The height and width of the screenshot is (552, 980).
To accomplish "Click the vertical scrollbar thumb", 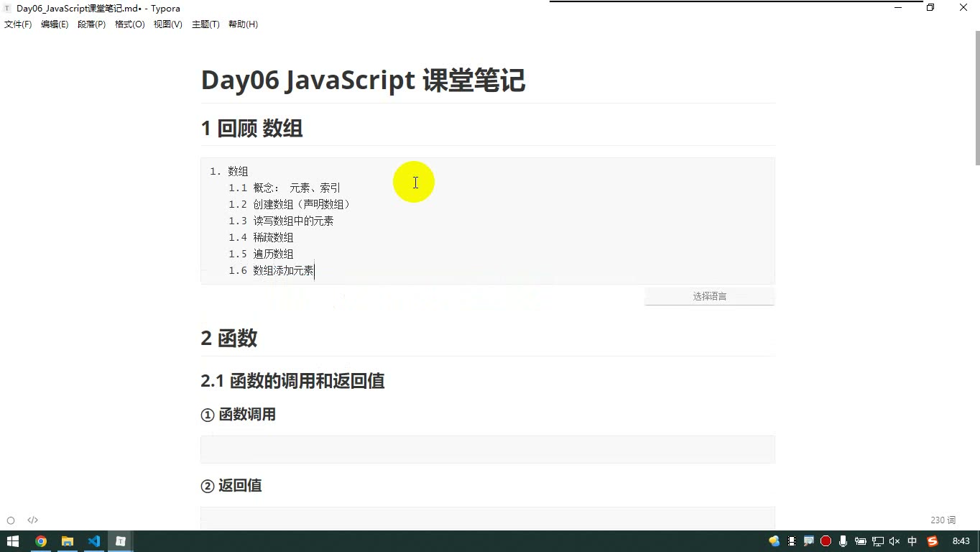I will pyautogui.click(x=976, y=98).
